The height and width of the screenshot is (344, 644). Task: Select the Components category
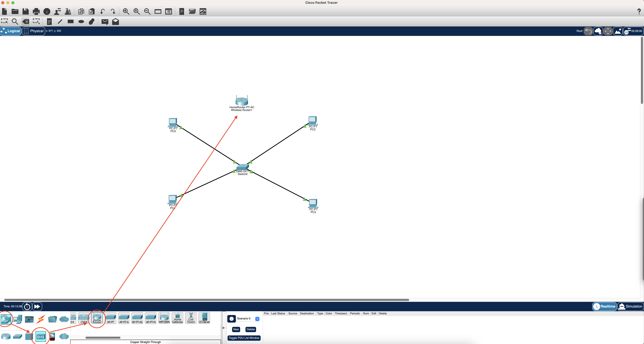29,319
